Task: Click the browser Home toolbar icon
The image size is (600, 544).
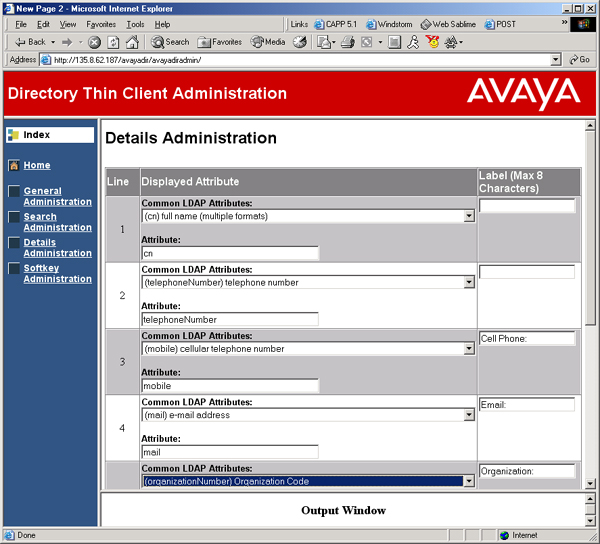Action: [x=132, y=42]
